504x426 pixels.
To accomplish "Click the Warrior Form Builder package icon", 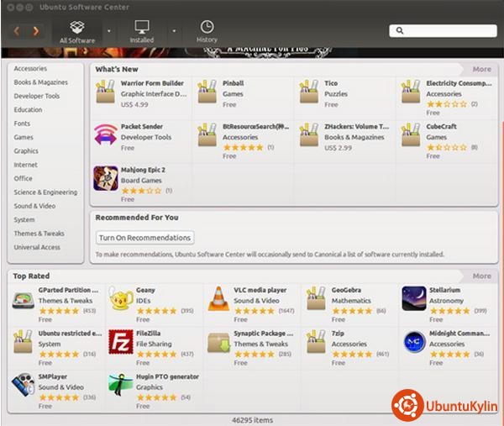I will pyautogui.click(x=106, y=92).
